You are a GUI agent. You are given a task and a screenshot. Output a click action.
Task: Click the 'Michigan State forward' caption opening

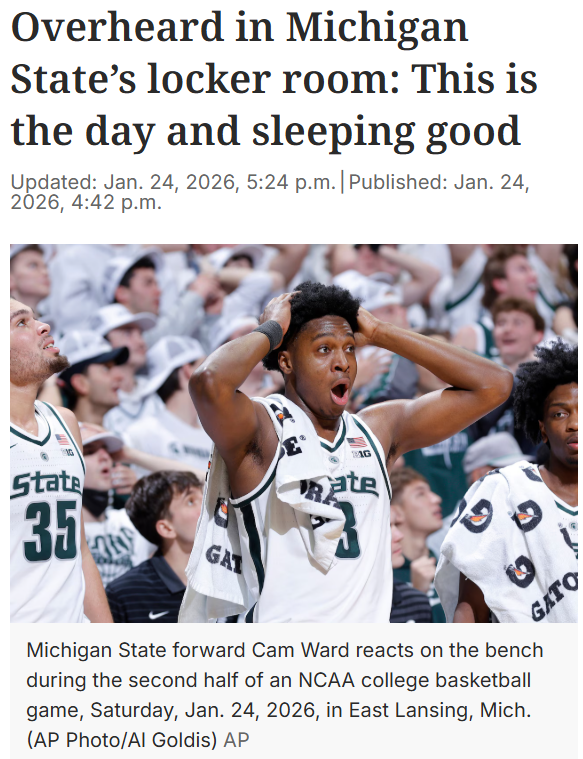click(x=136, y=650)
